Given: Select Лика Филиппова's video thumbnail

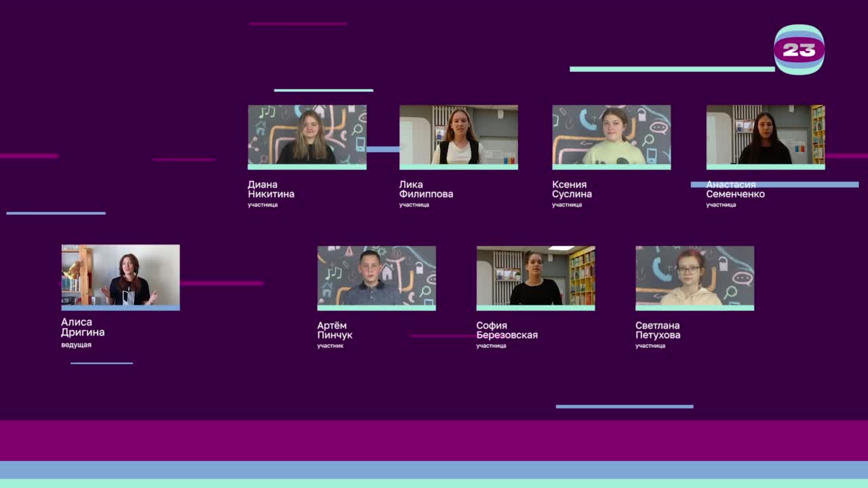Looking at the screenshot, I should 458,135.
